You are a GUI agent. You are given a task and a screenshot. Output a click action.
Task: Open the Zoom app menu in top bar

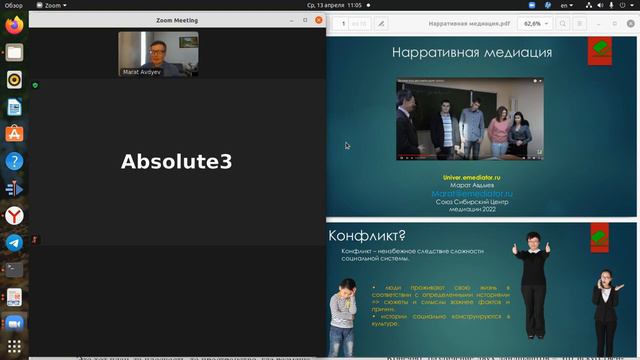51,5
